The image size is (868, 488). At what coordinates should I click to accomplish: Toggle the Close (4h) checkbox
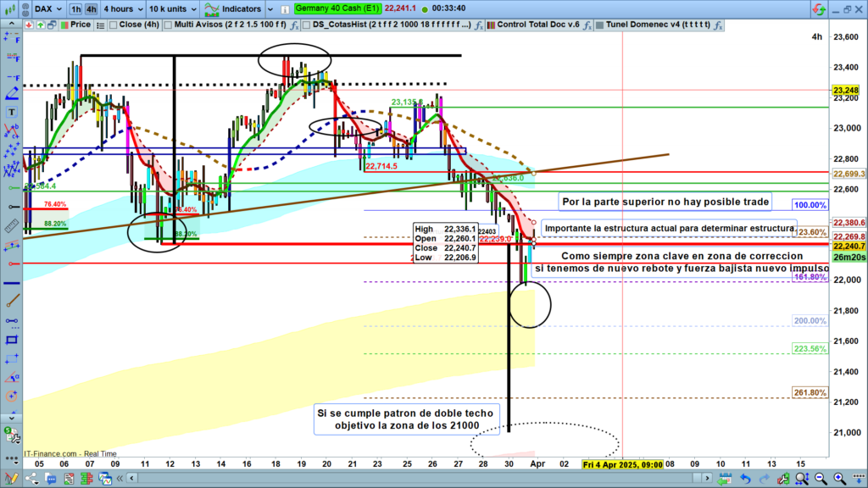(x=111, y=25)
